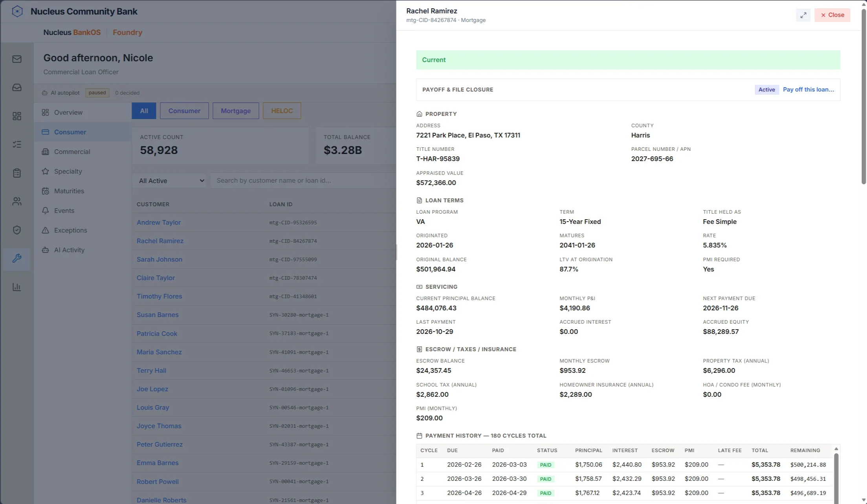Expand the loan detail panel to full screen
The width and height of the screenshot is (867, 504).
[x=803, y=15]
